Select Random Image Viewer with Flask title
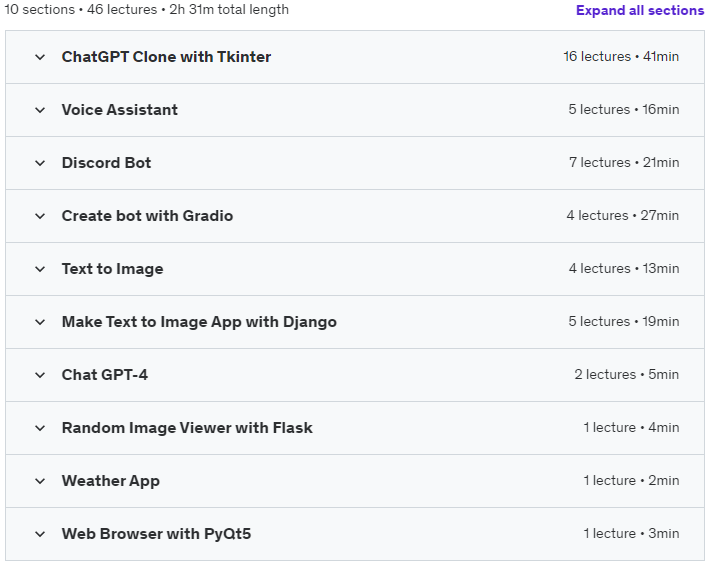The width and height of the screenshot is (708, 565). click(x=187, y=428)
